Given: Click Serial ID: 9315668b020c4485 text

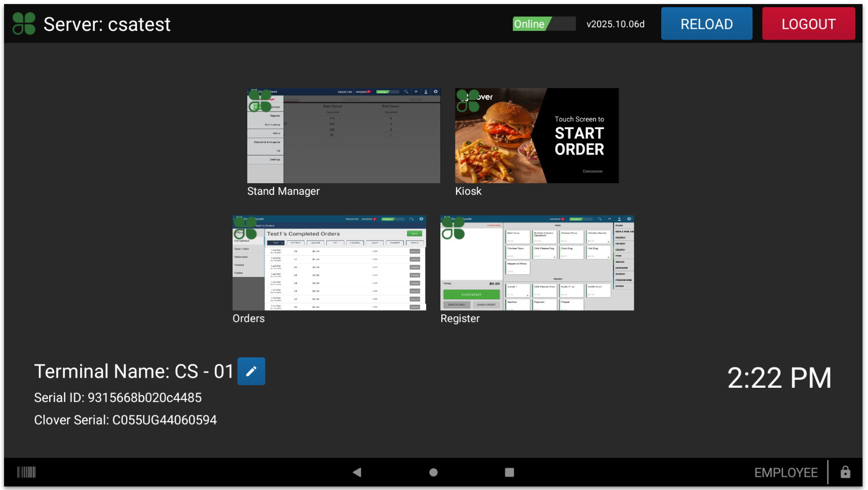Looking at the screenshot, I should point(118,398).
